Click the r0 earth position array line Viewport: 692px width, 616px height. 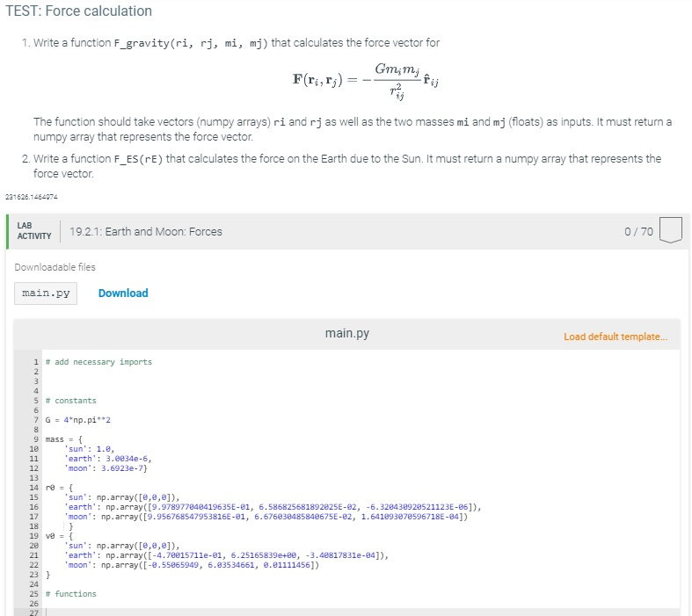273,508
